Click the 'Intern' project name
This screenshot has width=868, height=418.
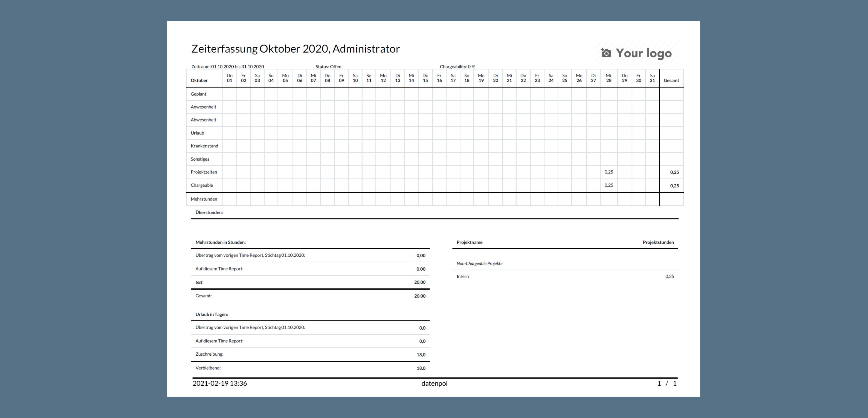pyautogui.click(x=463, y=277)
